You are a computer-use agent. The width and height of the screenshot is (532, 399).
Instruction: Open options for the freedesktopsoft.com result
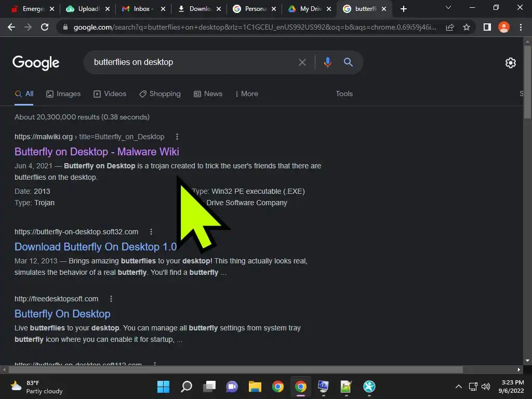(111, 299)
